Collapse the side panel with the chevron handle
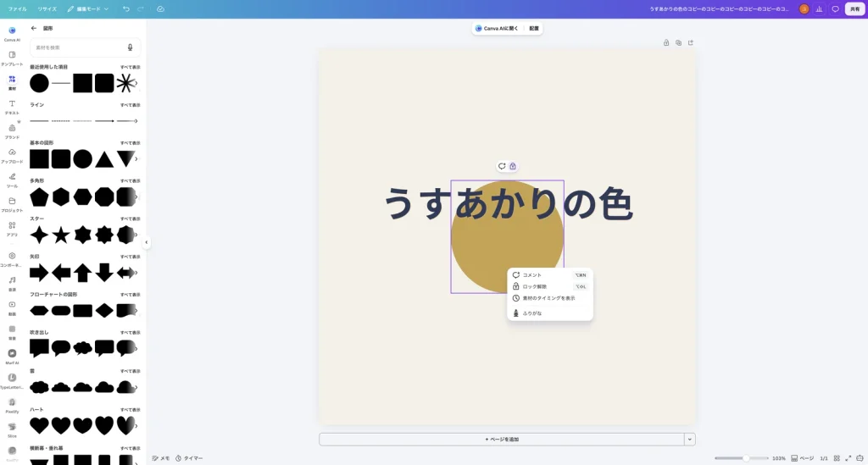 click(146, 242)
